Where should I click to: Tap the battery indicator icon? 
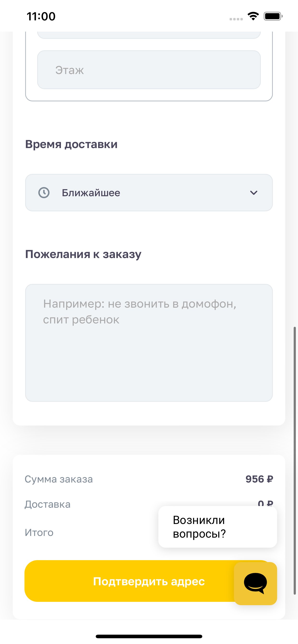pos(273,16)
